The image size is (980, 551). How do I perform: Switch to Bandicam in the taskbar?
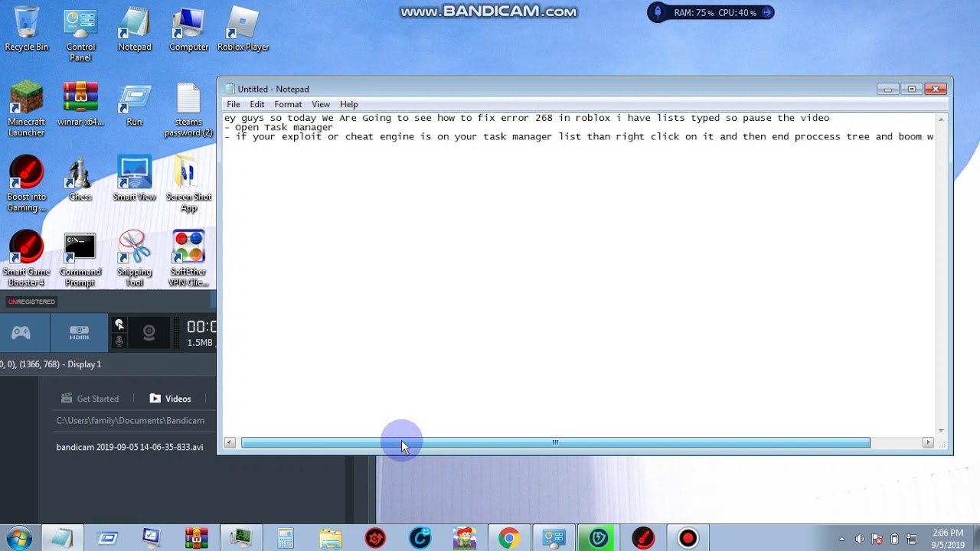[x=688, y=538]
